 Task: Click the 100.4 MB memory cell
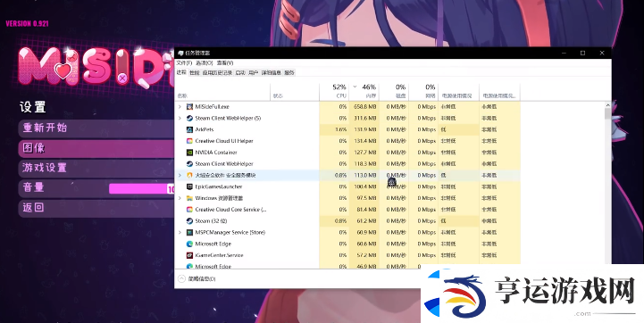364,186
